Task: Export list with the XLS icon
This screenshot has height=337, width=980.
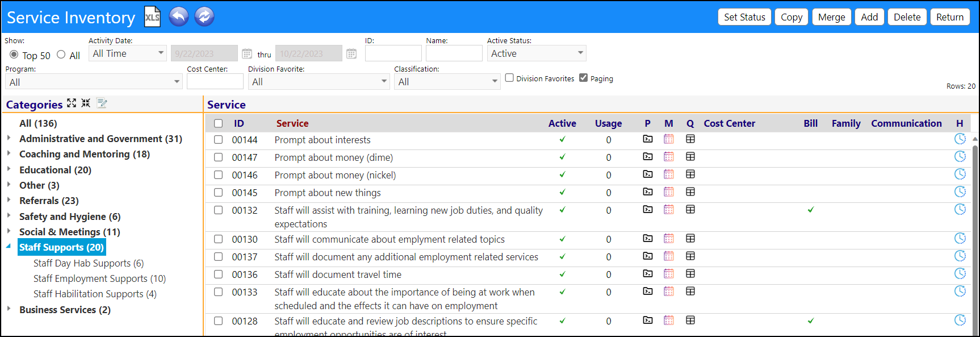Action: click(x=152, y=16)
